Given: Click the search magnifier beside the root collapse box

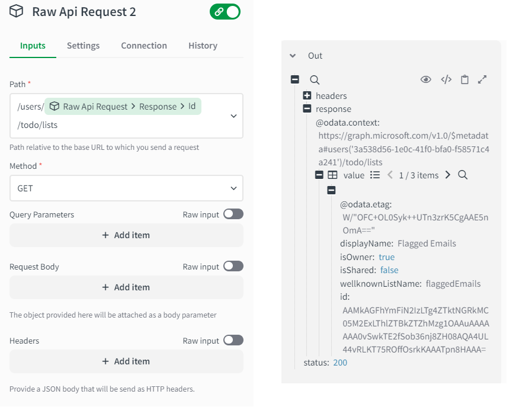Looking at the screenshot, I should pos(315,80).
